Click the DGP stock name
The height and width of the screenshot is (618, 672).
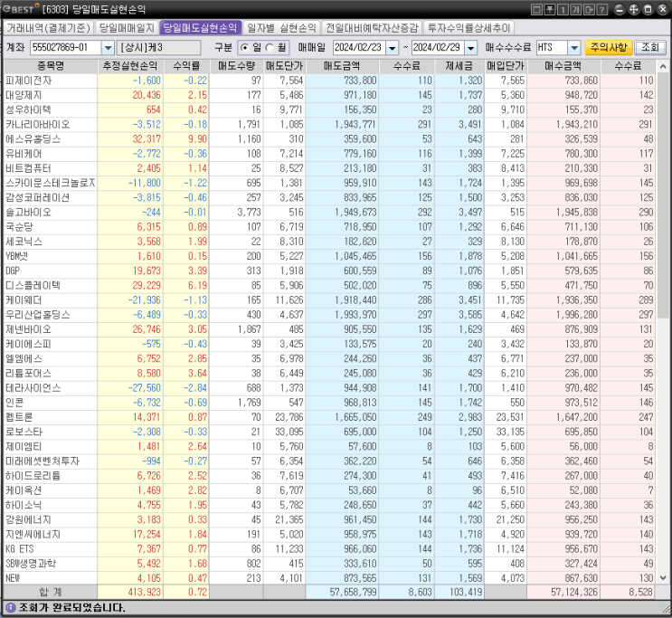point(13,271)
